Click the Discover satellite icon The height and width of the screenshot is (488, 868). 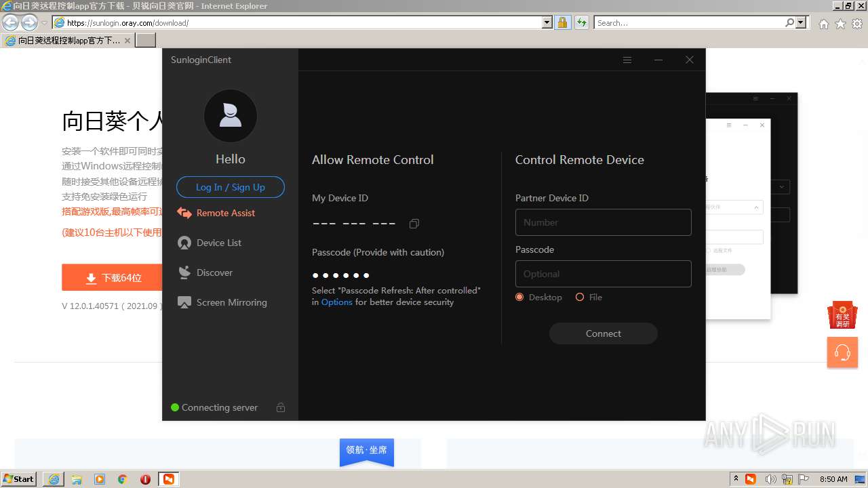tap(184, 272)
